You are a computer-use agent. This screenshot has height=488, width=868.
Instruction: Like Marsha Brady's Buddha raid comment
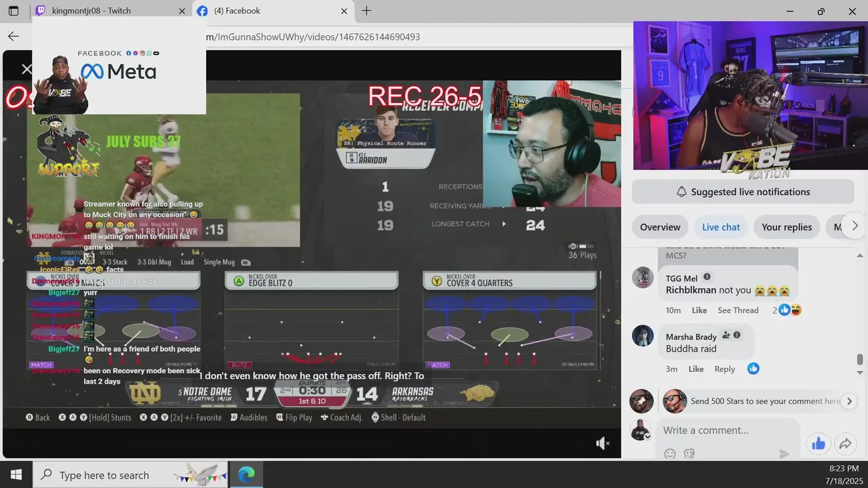pyautogui.click(x=696, y=369)
